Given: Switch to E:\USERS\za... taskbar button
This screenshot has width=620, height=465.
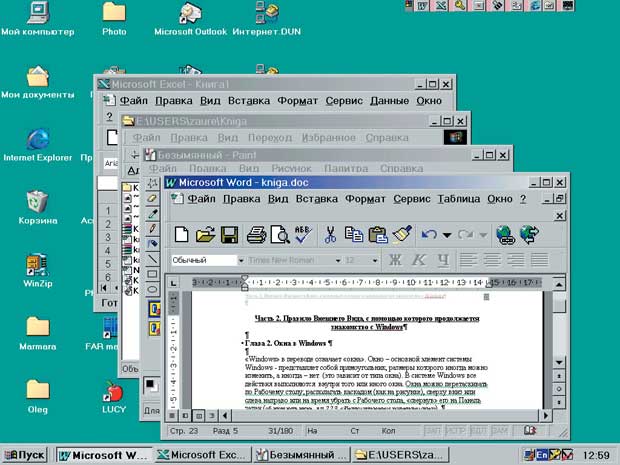Looking at the screenshot, I should pos(401,455).
